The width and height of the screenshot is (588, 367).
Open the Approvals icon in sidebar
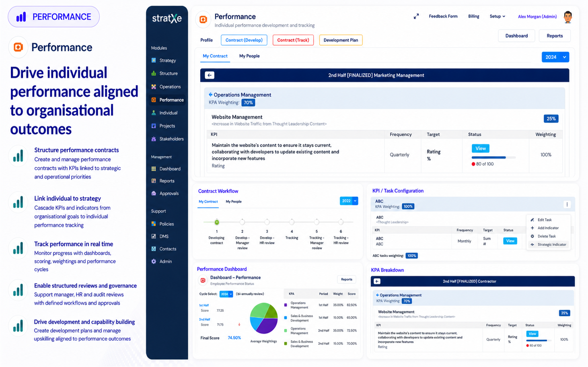tap(154, 194)
